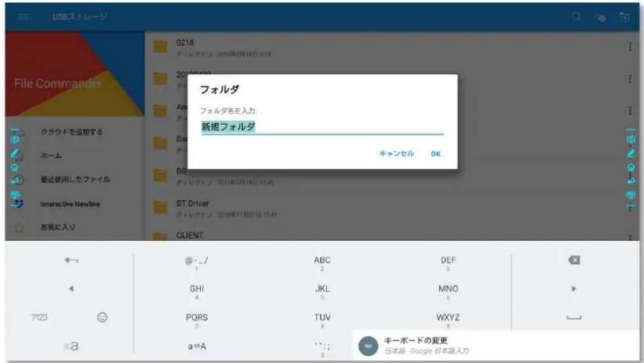
Task: Tap the TUV key
Action: click(322, 320)
